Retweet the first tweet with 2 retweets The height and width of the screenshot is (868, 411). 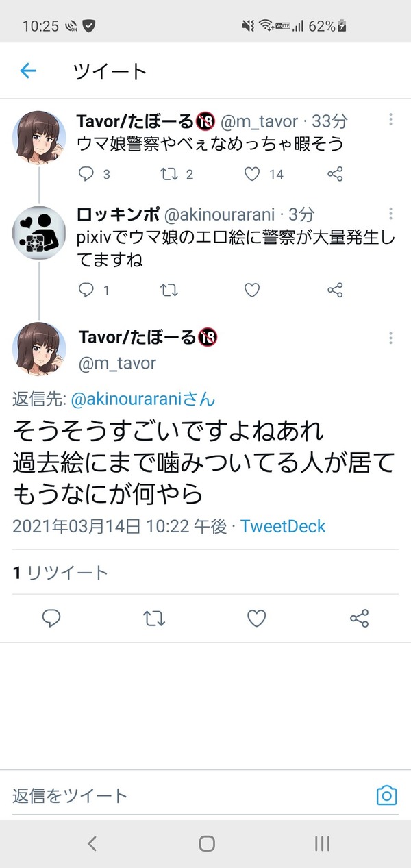pos(168,174)
